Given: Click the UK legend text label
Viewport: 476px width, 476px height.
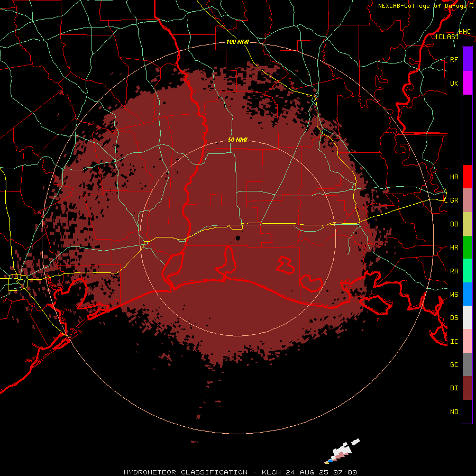Looking at the screenshot, I should coord(454,83).
